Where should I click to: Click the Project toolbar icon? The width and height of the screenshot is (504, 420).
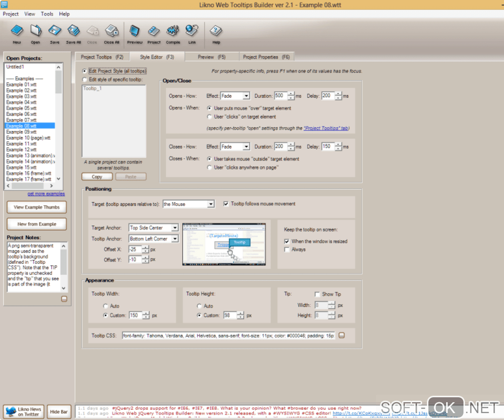coord(154,34)
